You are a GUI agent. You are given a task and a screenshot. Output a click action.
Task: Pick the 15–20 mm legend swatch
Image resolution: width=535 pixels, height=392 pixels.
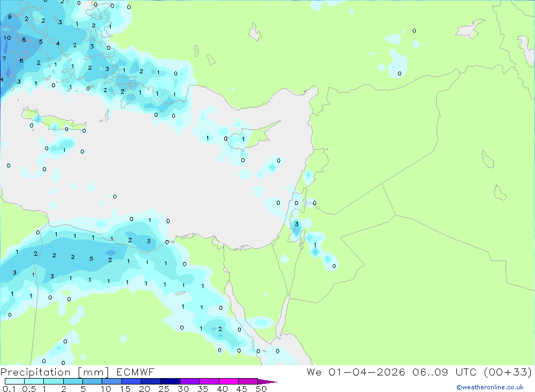point(132,381)
